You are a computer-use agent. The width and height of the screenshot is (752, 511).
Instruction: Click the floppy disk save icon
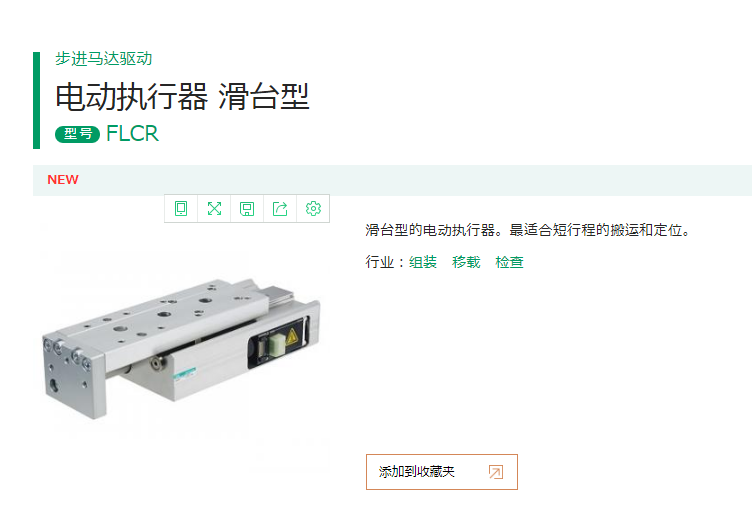[x=247, y=209]
